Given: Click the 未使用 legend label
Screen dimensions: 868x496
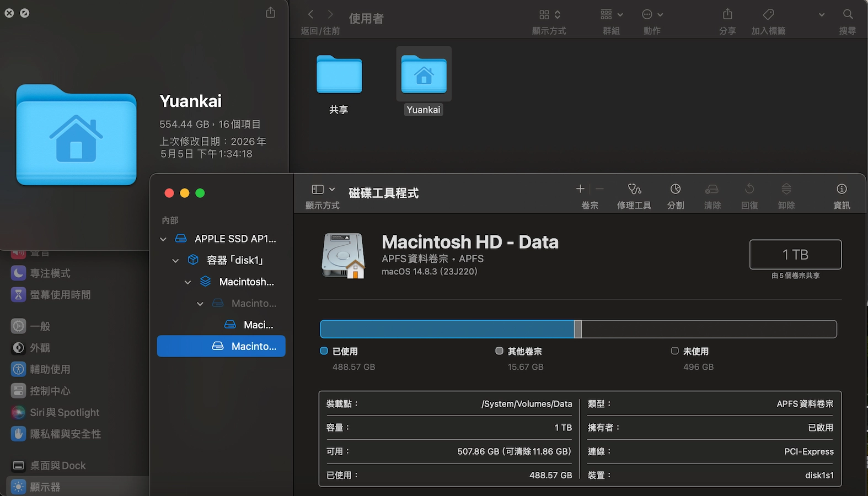Looking at the screenshot, I should click(x=696, y=351).
